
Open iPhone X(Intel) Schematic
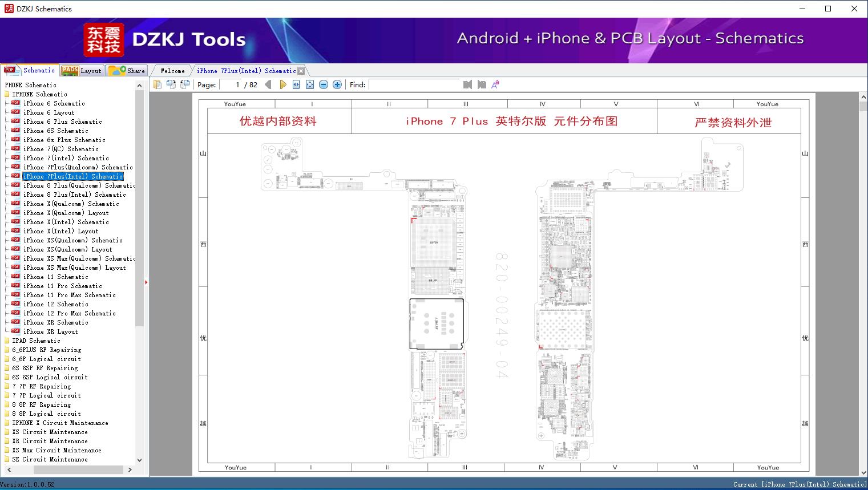66,222
